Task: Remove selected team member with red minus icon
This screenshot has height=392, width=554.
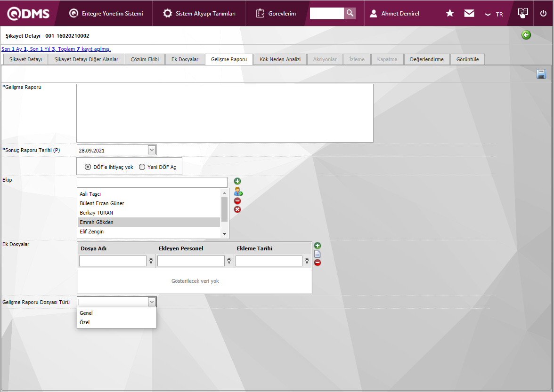Action: coord(237,201)
